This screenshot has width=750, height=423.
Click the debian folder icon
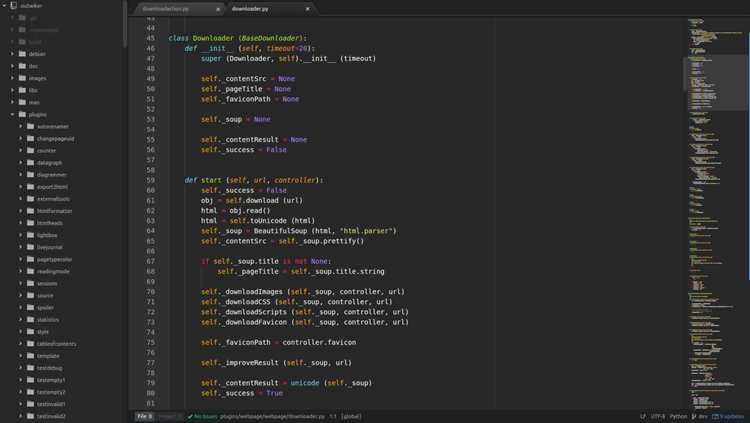click(22, 54)
